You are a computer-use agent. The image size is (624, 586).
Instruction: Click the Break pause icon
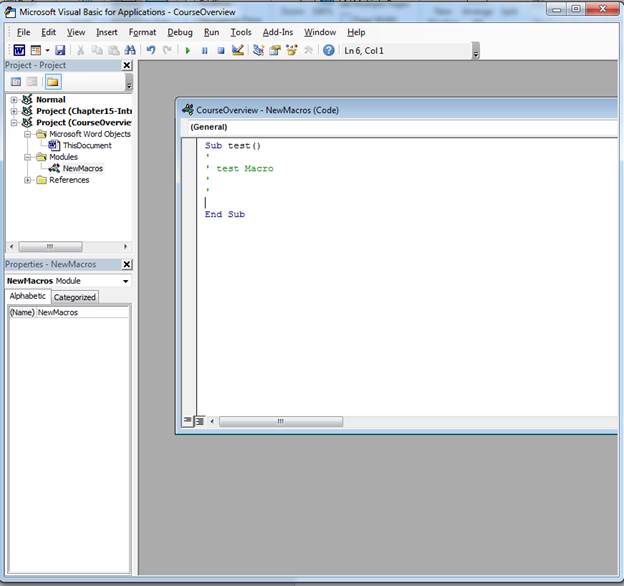point(205,51)
